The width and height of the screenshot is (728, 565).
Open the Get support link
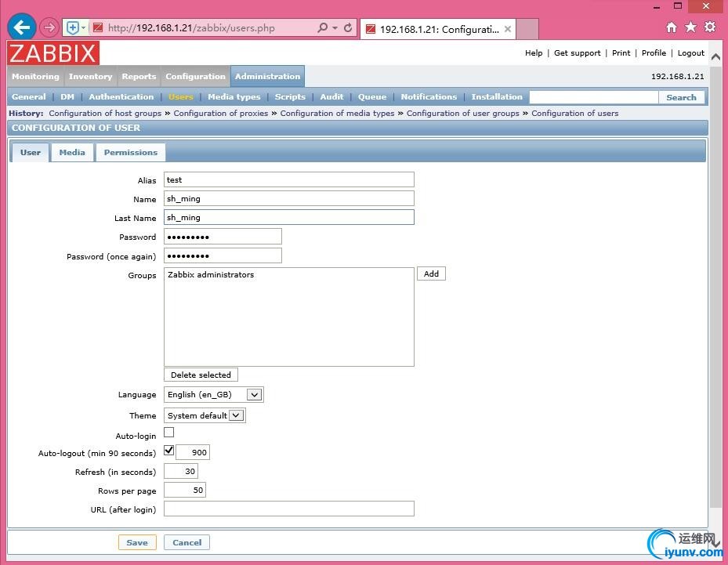(577, 53)
